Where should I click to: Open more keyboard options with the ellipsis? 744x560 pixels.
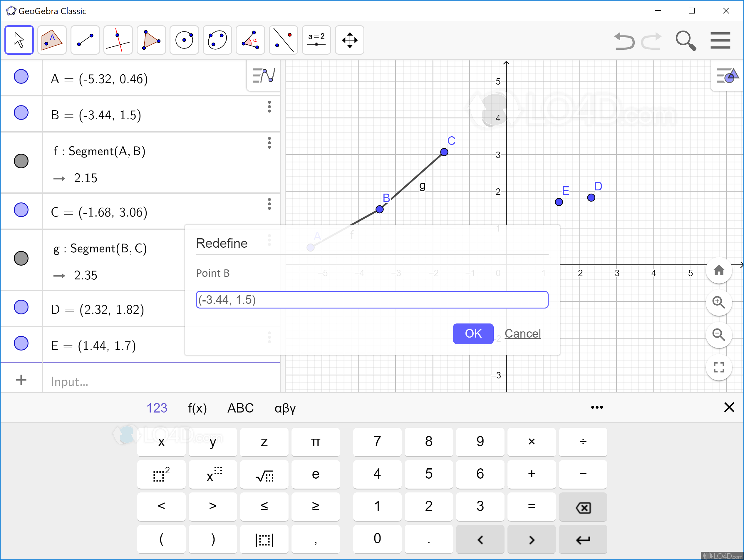click(597, 408)
